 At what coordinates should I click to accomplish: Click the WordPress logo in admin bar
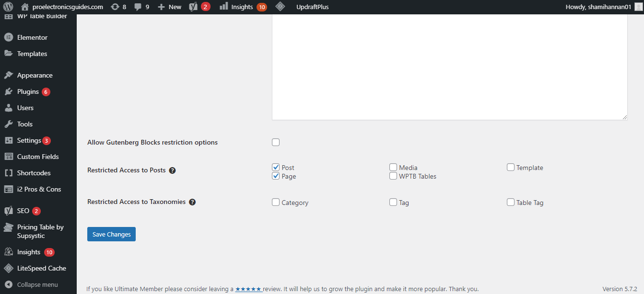coord(8,7)
